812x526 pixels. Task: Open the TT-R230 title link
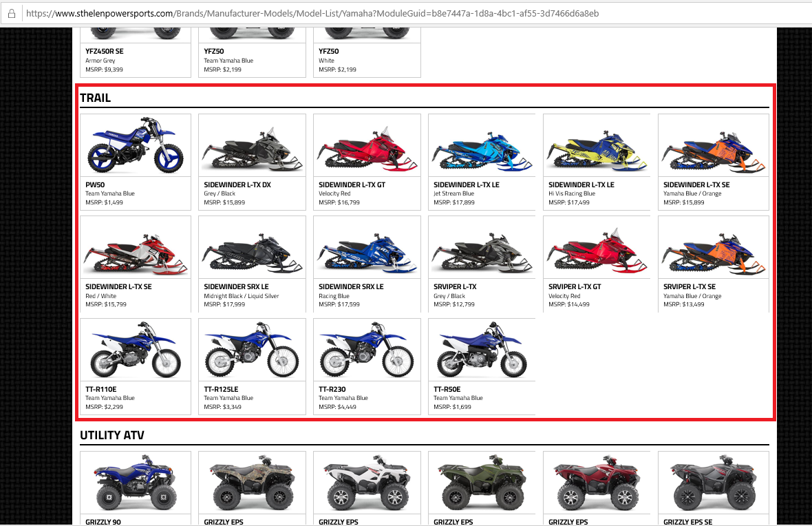pos(332,389)
